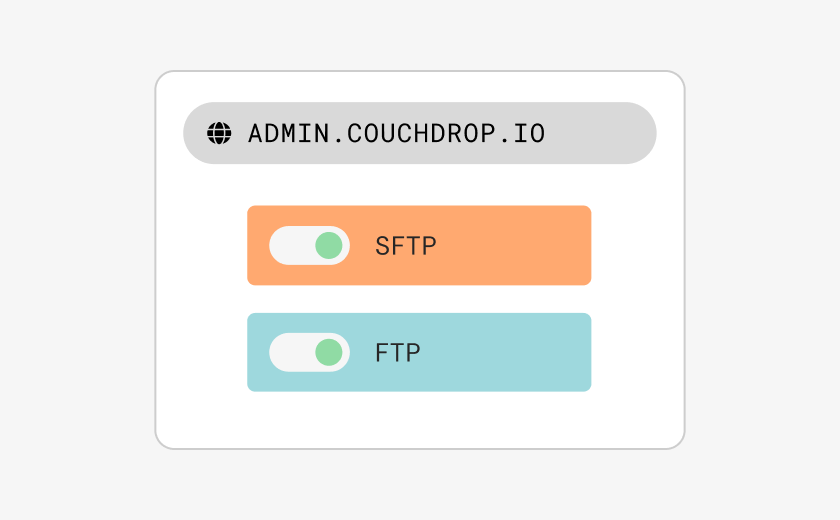Click white gap between SFTP and FTP cards
The image size is (840, 520).
[x=419, y=299]
